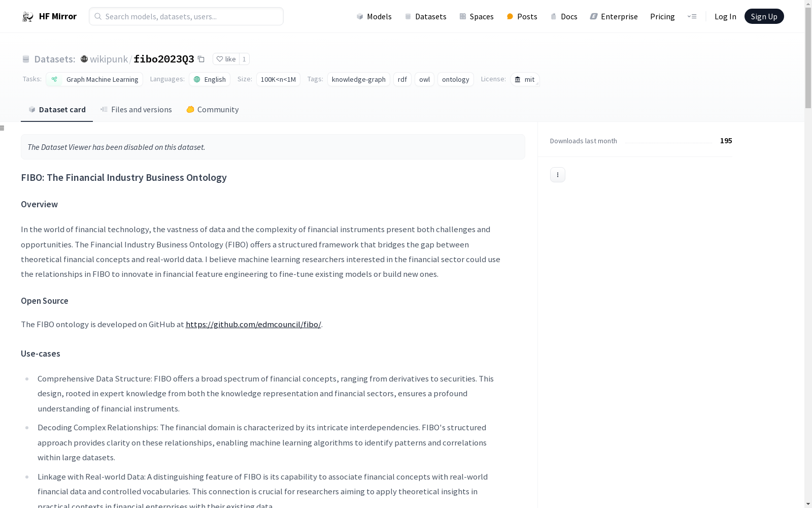Copy dataset name with copy icon
The image size is (812, 508).
pos(201,59)
